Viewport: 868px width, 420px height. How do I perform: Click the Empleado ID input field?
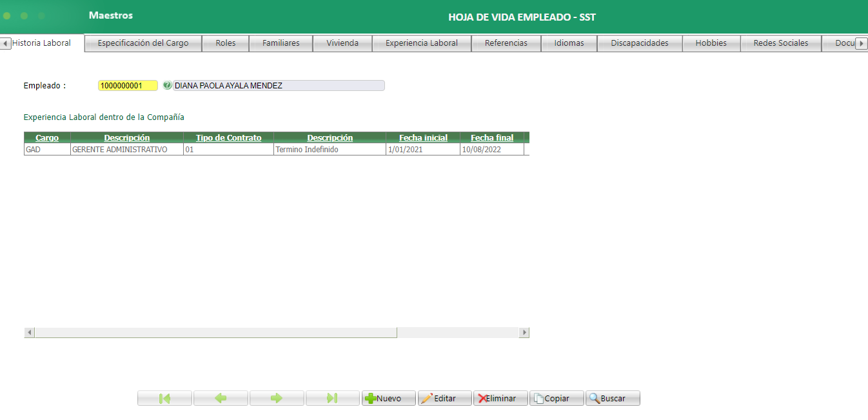pyautogui.click(x=128, y=85)
